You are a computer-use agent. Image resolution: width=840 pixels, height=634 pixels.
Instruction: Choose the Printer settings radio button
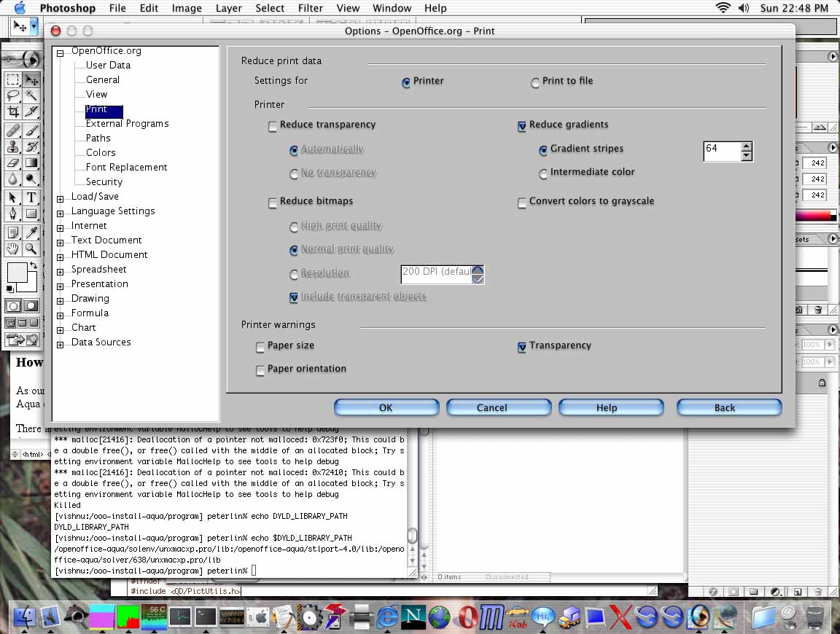(x=406, y=82)
